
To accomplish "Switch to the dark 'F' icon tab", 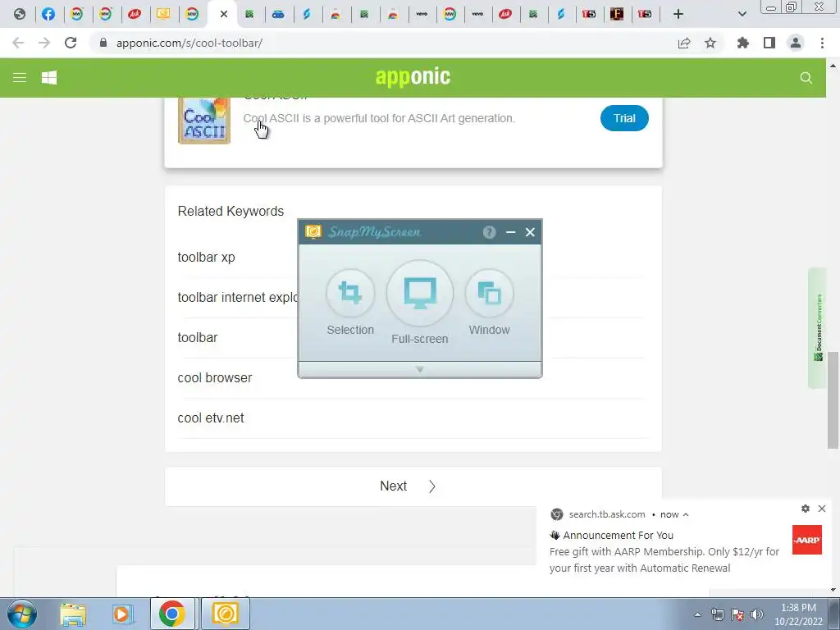I will pyautogui.click(x=617, y=14).
